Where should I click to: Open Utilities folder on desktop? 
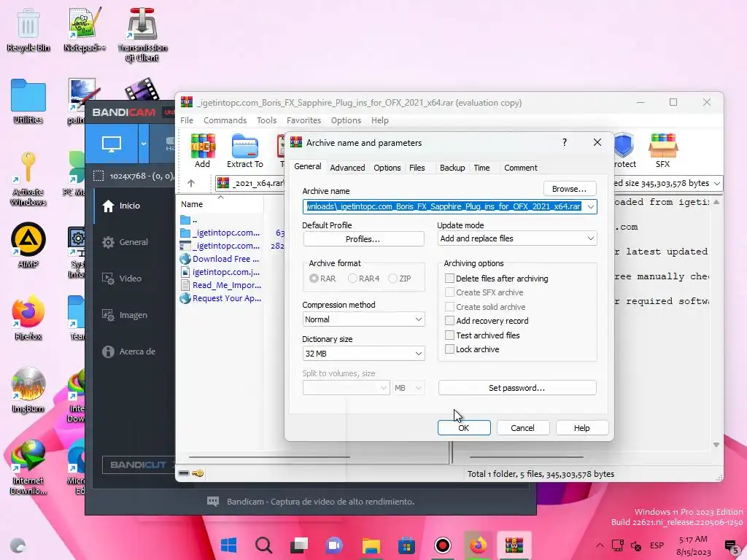(x=28, y=101)
